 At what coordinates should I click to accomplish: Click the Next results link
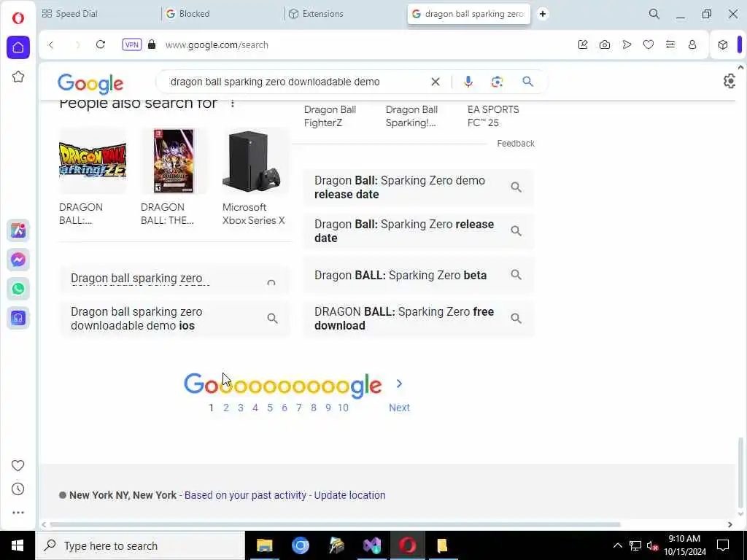tap(399, 408)
